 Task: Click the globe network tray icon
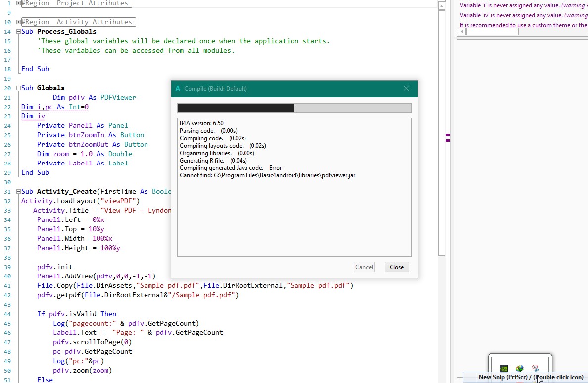[519, 369]
